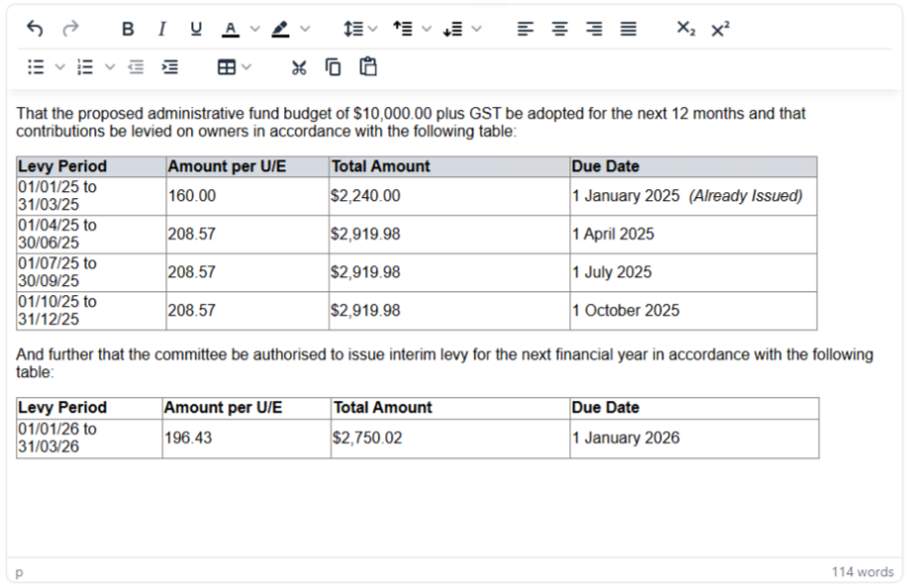
Task: Click the 'And further that the committee' paragraph
Action: (445, 363)
